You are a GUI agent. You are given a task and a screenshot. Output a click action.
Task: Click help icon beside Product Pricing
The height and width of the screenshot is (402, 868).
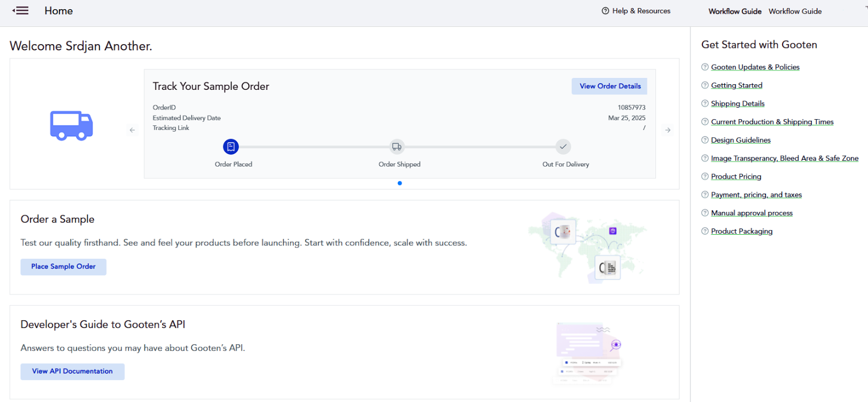click(x=705, y=177)
